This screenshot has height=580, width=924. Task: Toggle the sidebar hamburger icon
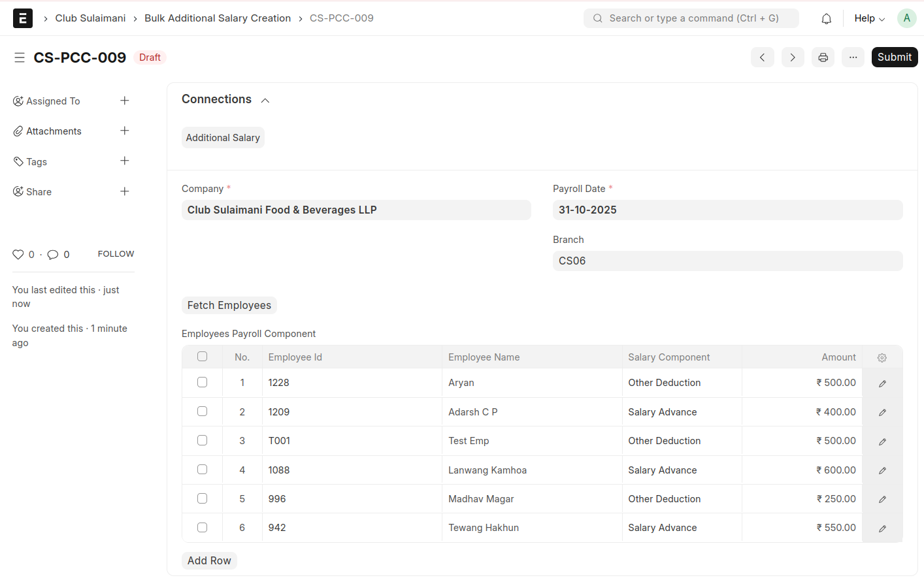point(20,57)
